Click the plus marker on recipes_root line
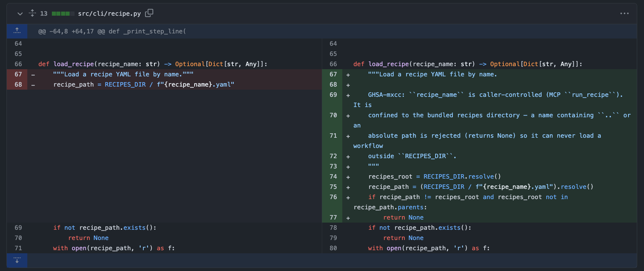644x271 pixels. point(348,177)
